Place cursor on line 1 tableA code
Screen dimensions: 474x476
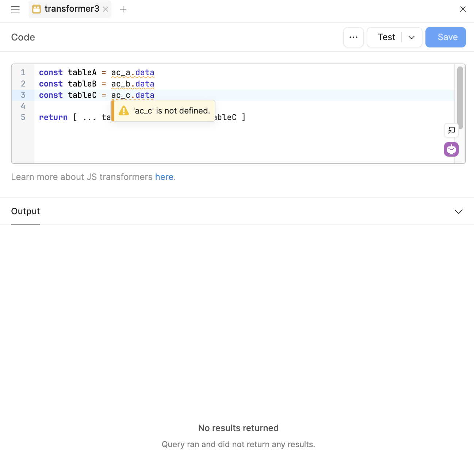pyautogui.click(x=82, y=73)
